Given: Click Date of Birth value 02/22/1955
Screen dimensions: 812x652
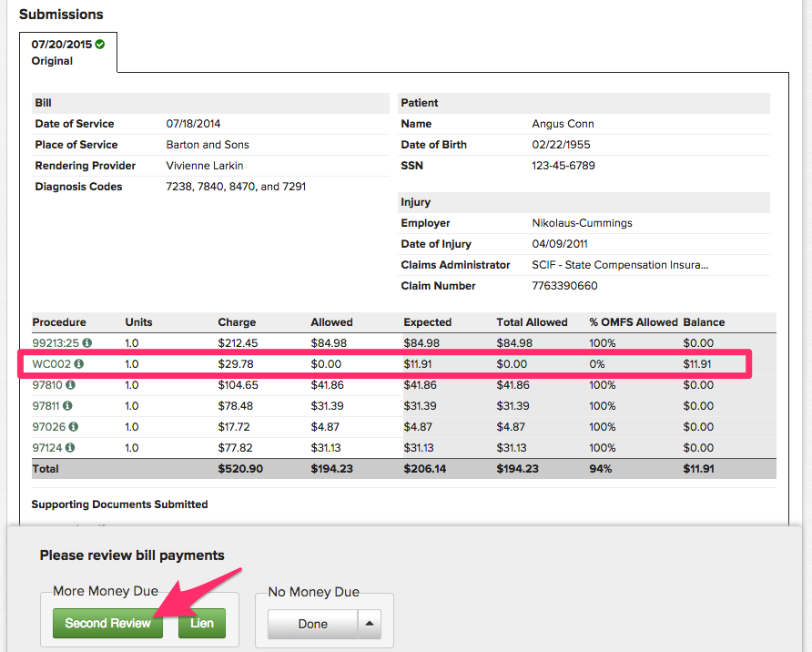Looking at the screenshot, I should click(561, 145).
